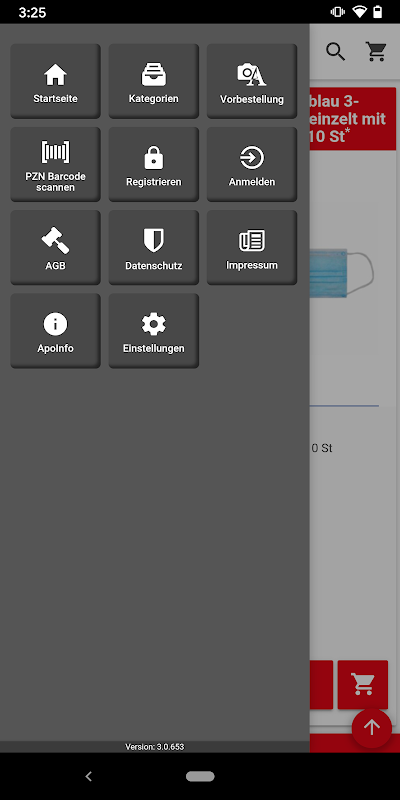Open the Startseite home tile
Image resolution: width=400 pixels, height=800 pixels.
pos(56,81)
